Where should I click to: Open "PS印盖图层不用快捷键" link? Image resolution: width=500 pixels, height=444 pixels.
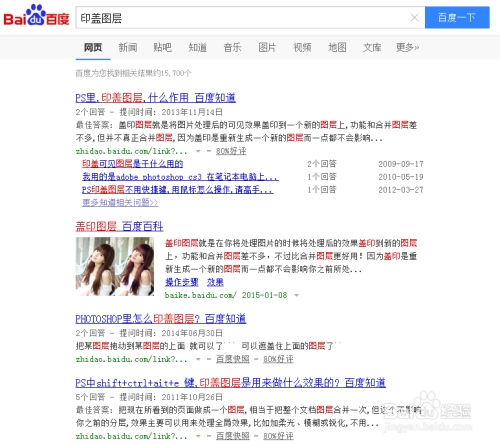(x=178, y=190)
